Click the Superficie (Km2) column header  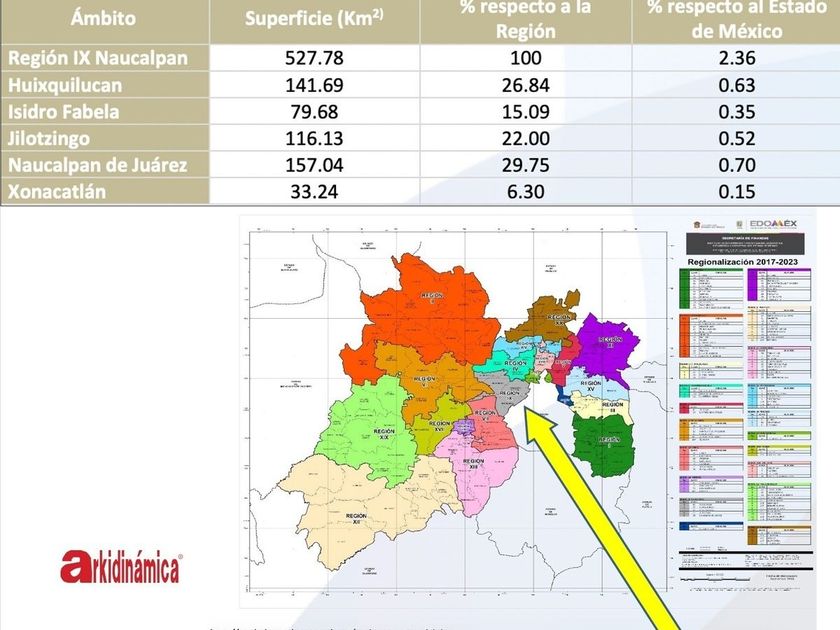point(314,18)
